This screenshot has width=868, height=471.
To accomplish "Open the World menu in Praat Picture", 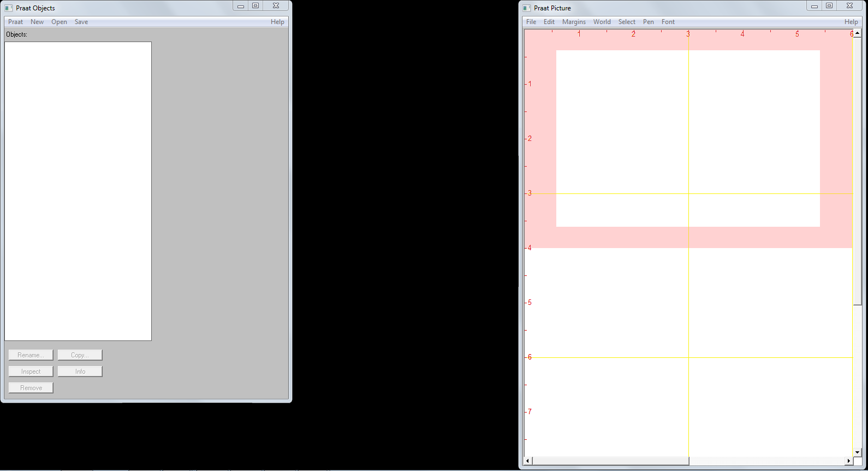I will tap(602, 22).
